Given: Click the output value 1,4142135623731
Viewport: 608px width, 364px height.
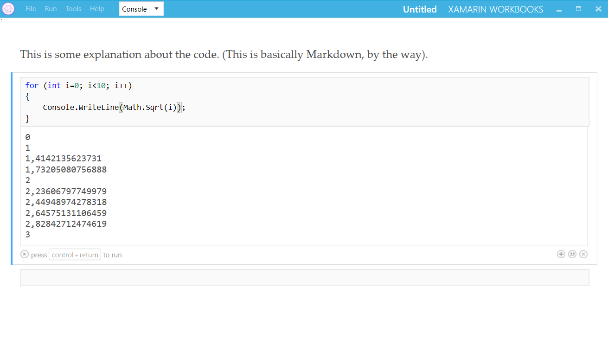Looking at the screenshot, I should pos(63,159).
